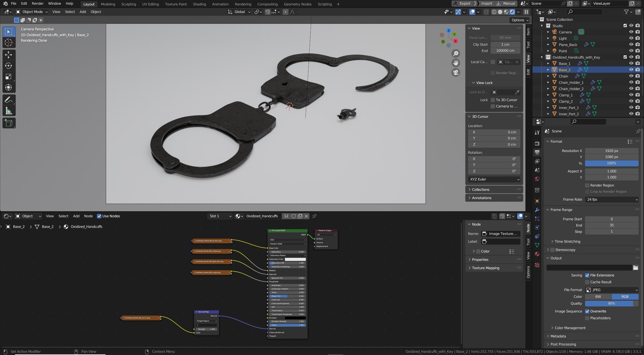Toggle Overwrite checkbox
644x355 pixels.
pyautogui.click(x=587, y=312)
